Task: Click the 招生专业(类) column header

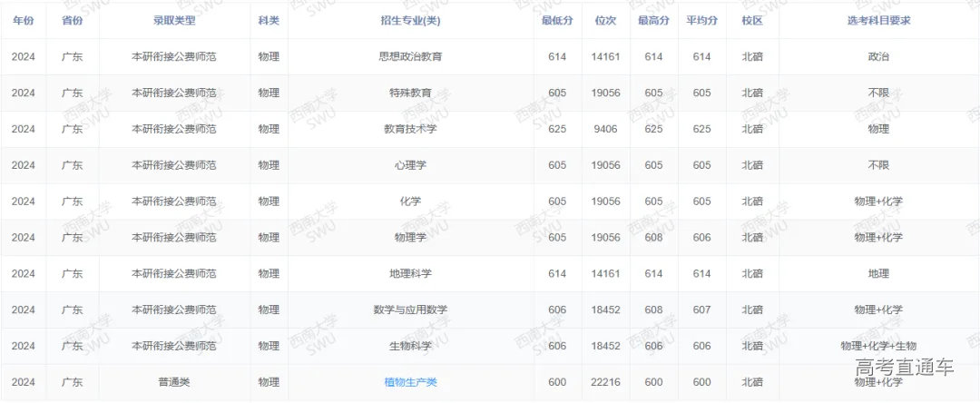Action: [410, 20]
